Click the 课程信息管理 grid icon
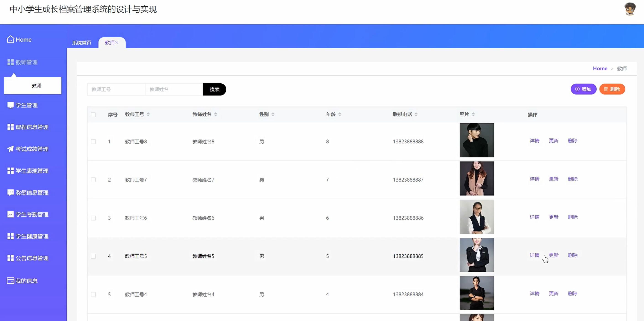The width and height of the screenshot is (644, 321). 10,127
